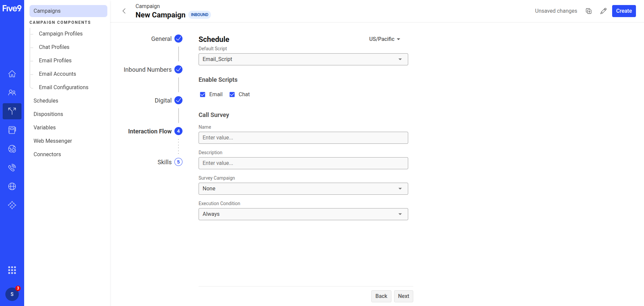The image size is (644, 306).
Task: Open the Execution Condition dropdown
Action: (x=303, y=214)
